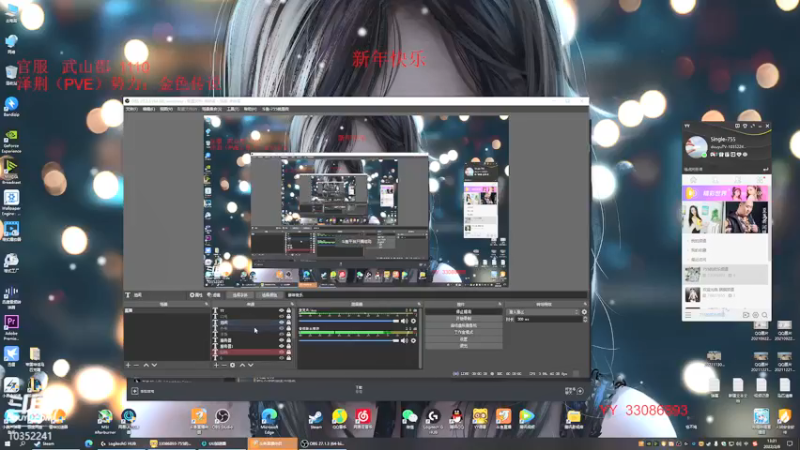Click the Stop Streaming button in Controls
Viewport: 800px width, 450px height.
[463, 312]
